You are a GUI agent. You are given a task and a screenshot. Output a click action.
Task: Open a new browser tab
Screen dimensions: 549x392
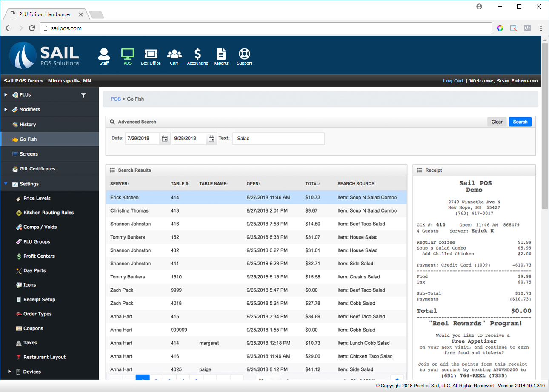click(x=97, y=15)
